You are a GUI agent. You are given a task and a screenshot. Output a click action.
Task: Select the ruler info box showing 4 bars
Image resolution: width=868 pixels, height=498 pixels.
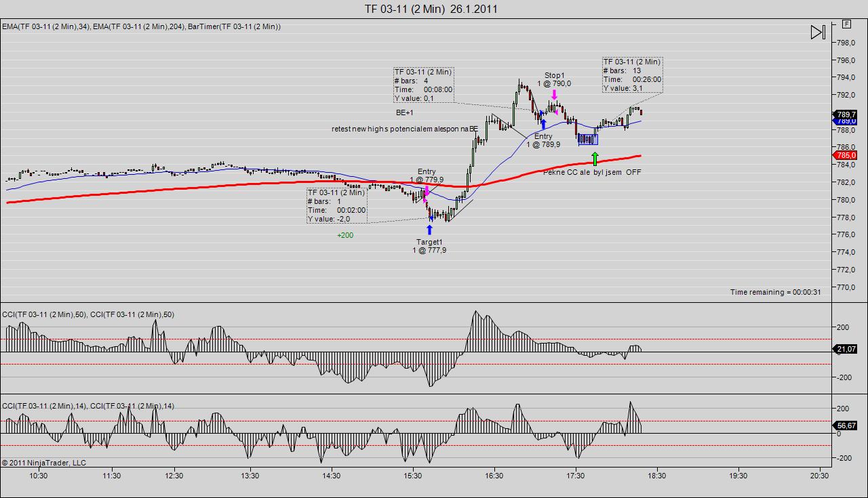click(424, 85)
